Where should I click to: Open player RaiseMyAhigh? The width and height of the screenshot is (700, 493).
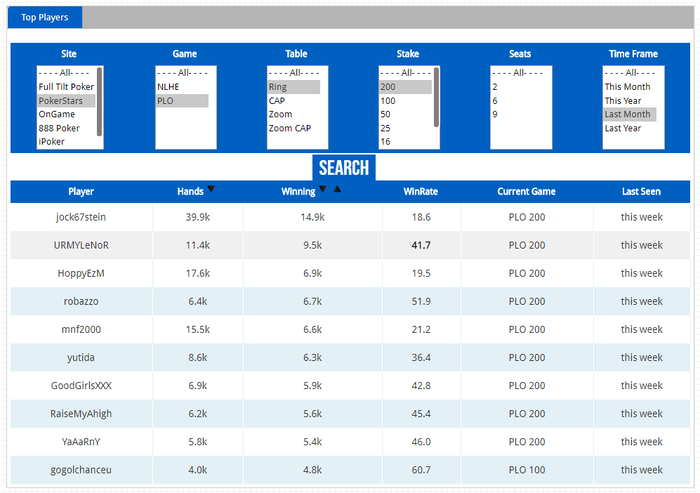81,414
